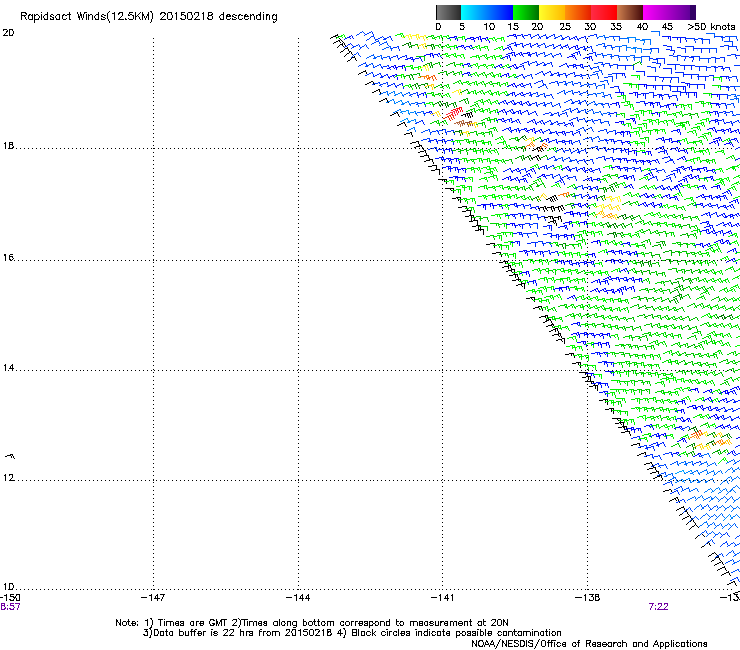Click the red 30-35 knots legend segment
The width and height of the screenshot is (740, 650).
[604, 12]
